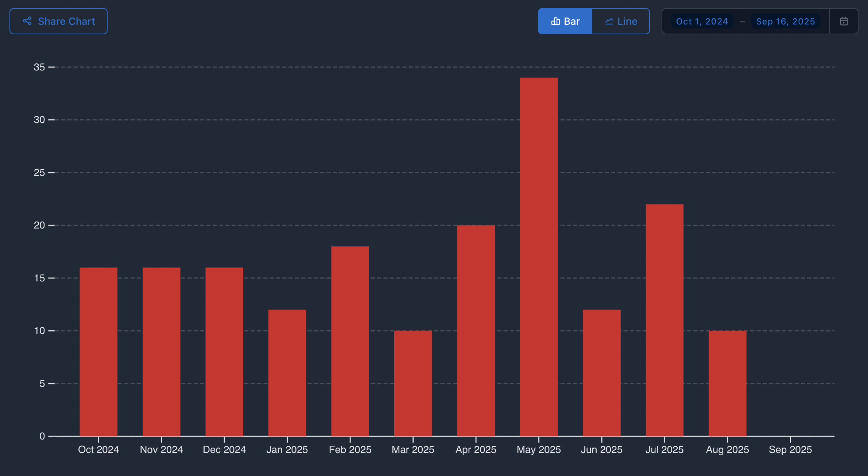This screenshot has height=476, width=868.
Task: Edit the Oct 1, 2024 start date
Action: pos(702,22)
